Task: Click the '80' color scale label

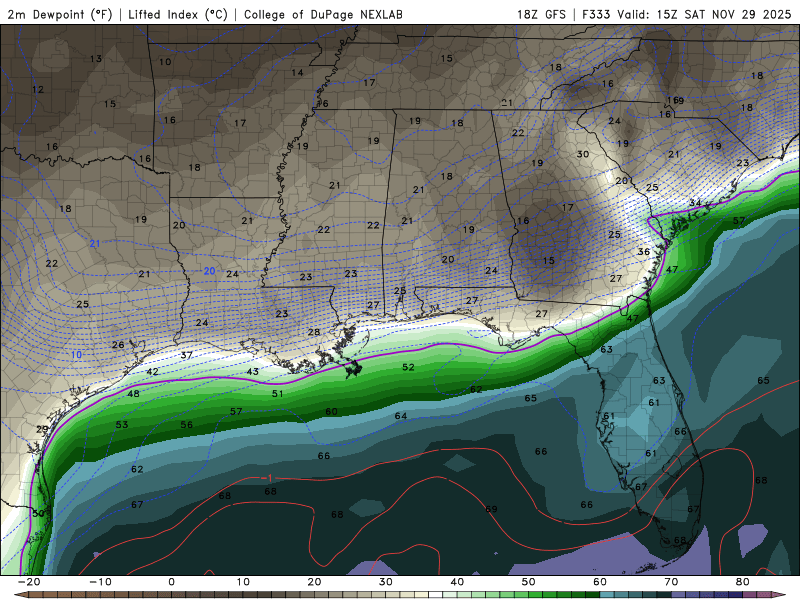Action: tap(743, 582)
